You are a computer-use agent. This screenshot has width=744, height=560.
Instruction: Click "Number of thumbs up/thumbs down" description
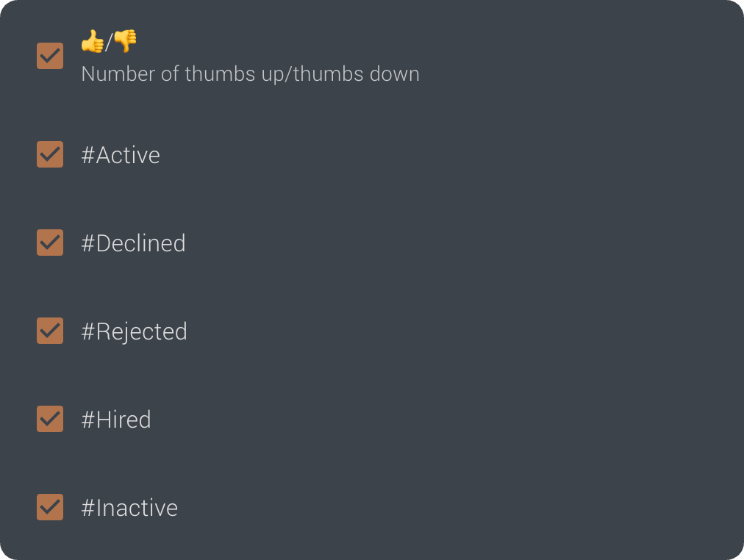[x=250, y=74]
